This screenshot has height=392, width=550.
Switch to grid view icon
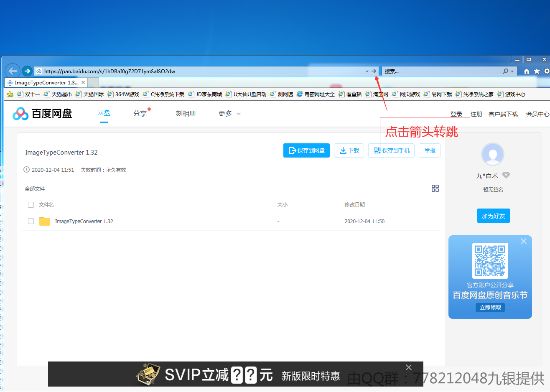tap(435, 188)
